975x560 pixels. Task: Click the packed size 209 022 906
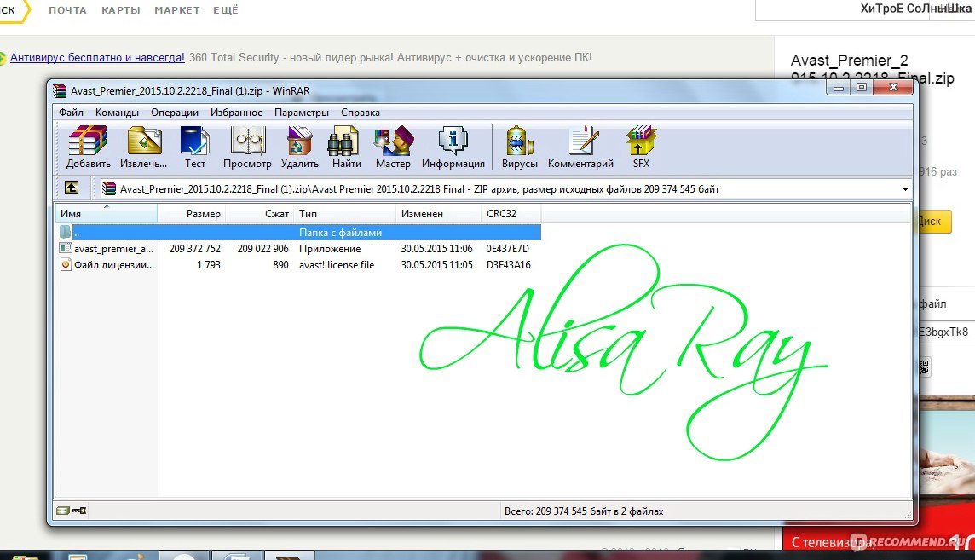click(263, 249)
